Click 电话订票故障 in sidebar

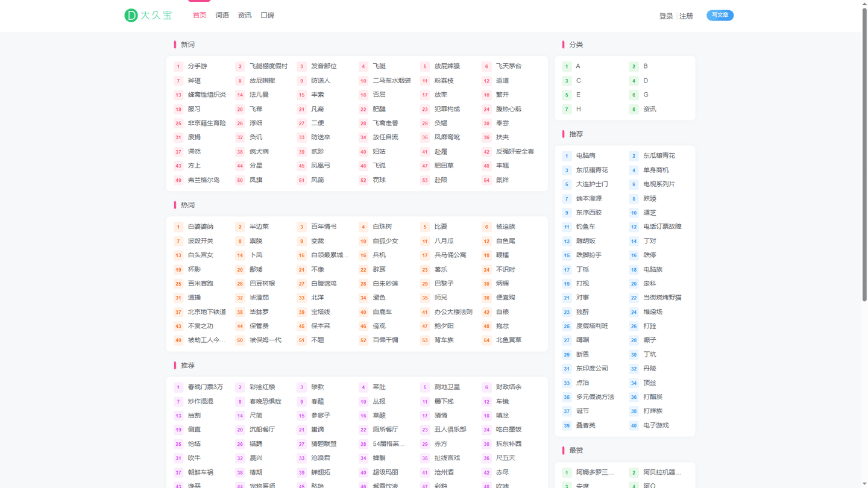(662, 227)
